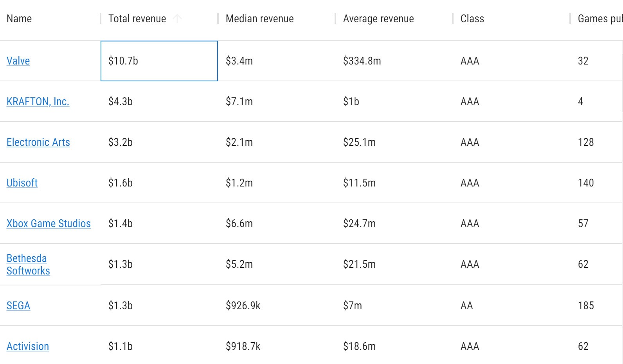623x364 pixels.
Task: Open the Bethesda Softworks link
Action: point(28,265)
